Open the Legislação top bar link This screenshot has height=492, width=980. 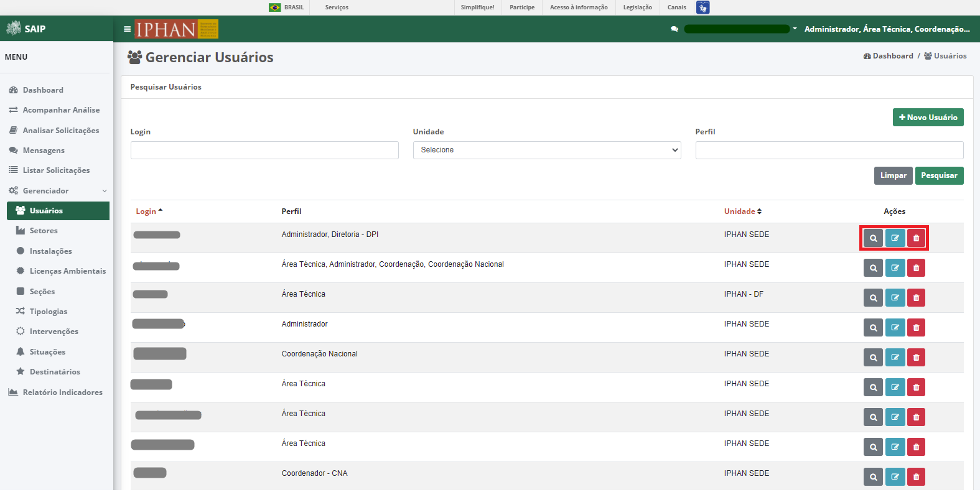pos(637,7)
